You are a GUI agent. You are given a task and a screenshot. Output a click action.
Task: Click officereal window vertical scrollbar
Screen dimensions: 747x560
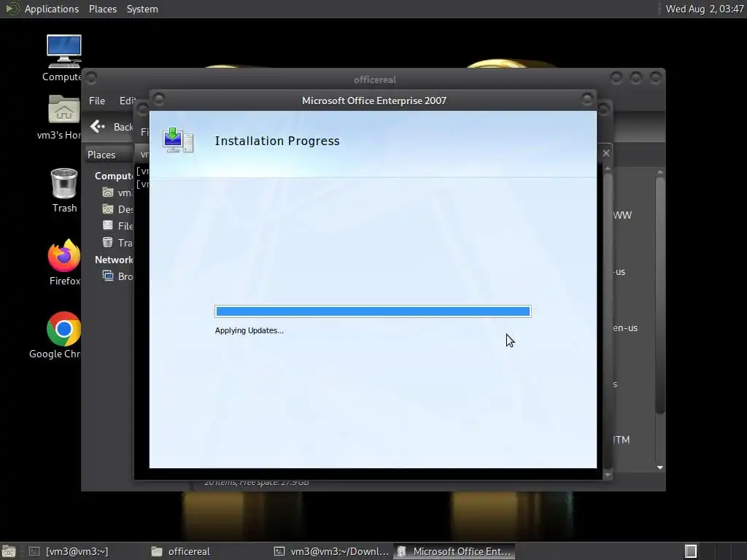click(659, 297)
